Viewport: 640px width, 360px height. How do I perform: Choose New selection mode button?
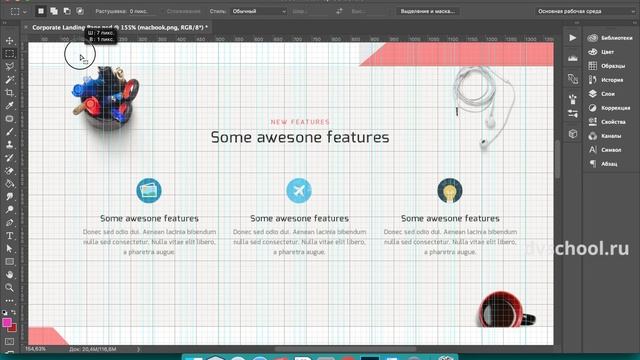(41, 11)
